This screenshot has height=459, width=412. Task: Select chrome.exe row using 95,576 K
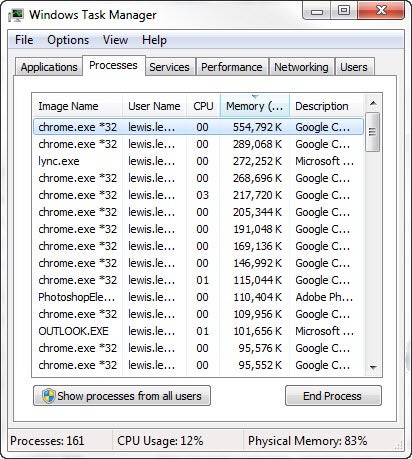(x=198, y=348)
